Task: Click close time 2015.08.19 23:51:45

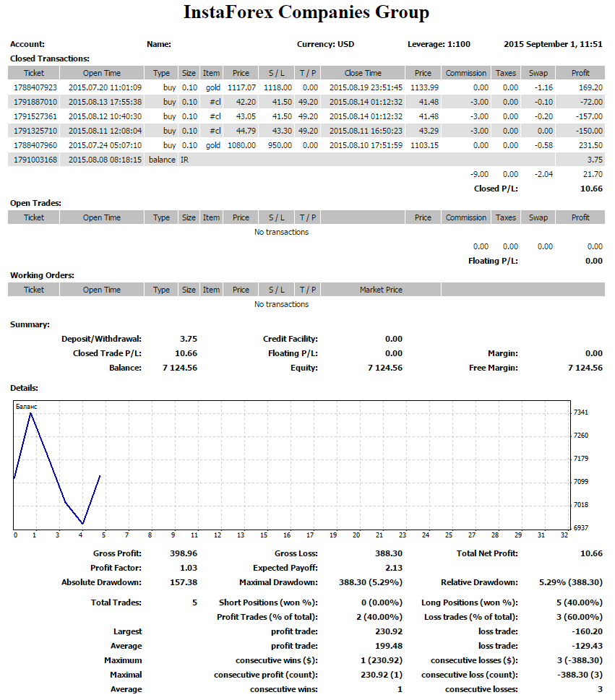Action: point(366,87)
